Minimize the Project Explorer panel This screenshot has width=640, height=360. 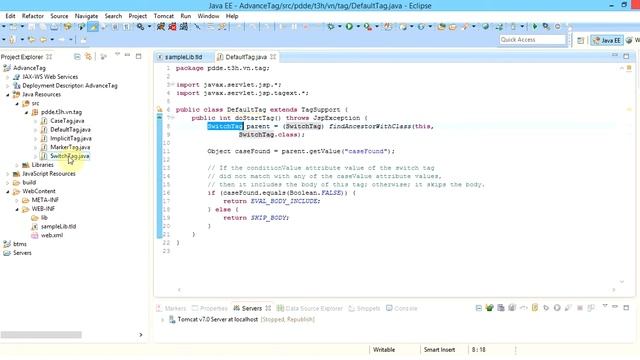coord(128,55)
